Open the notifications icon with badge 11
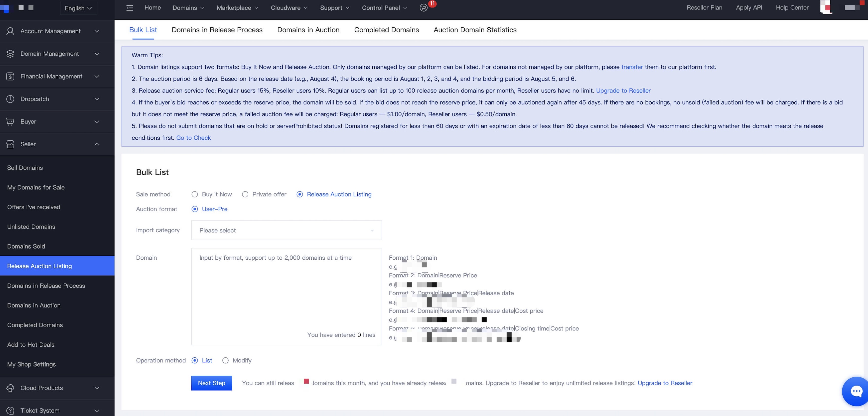The height and width of the screenshot is (416, 868). click(424, 7)
